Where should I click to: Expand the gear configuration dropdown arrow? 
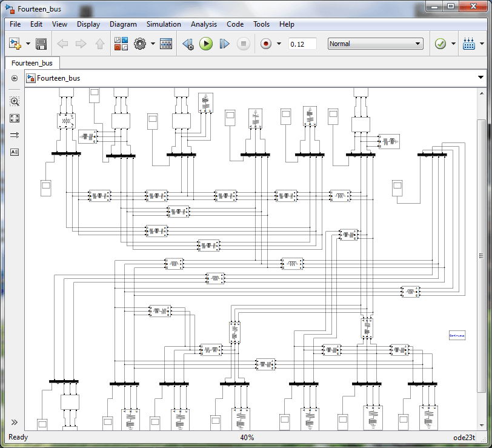(x=153, y=44)
